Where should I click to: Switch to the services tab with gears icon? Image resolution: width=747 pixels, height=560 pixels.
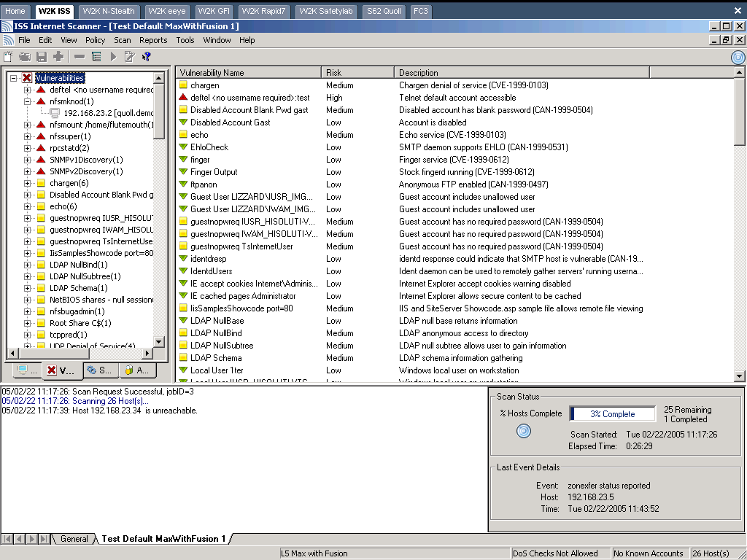[101, 370]
